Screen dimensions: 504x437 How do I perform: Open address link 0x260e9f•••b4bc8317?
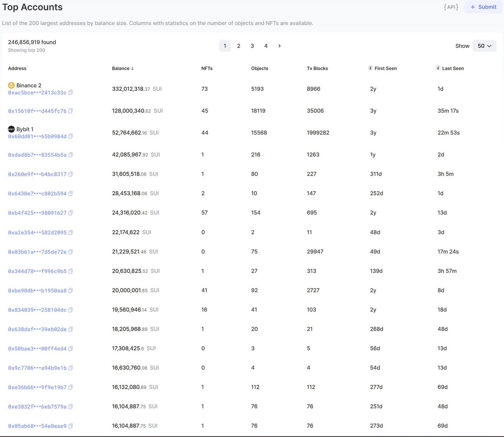coord(37,174)
